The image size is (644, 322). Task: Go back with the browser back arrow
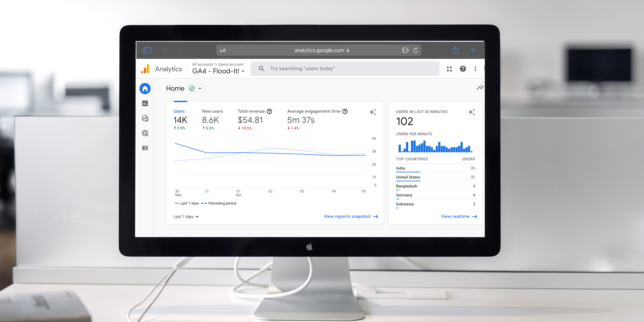point(165,50)
